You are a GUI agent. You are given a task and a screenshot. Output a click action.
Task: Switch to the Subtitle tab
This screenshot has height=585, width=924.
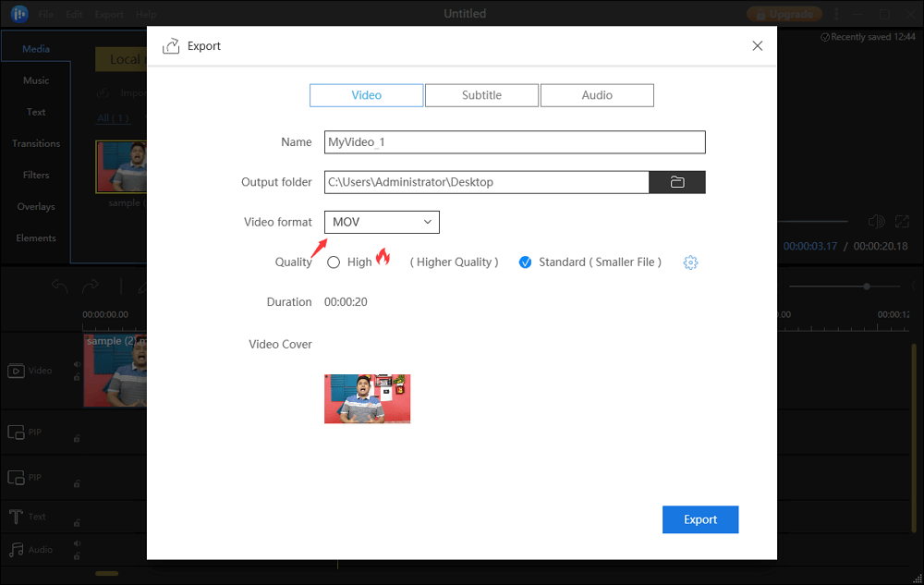point(481,95)
